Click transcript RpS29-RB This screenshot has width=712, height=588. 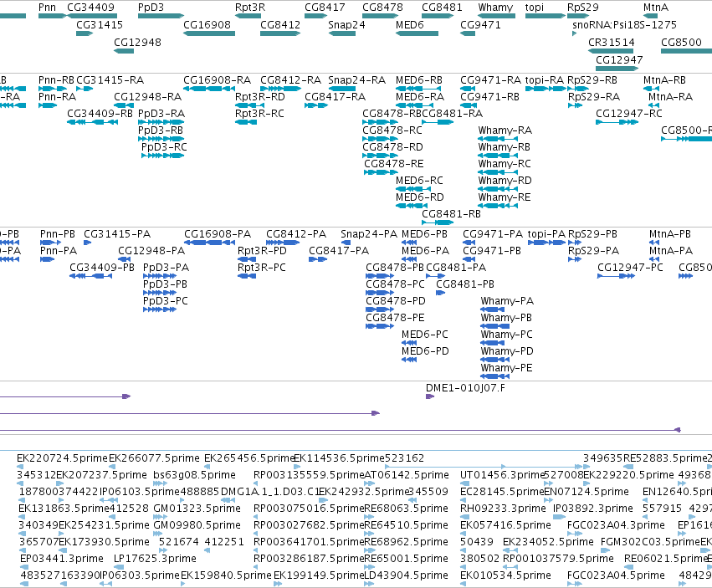pos(578,89)
